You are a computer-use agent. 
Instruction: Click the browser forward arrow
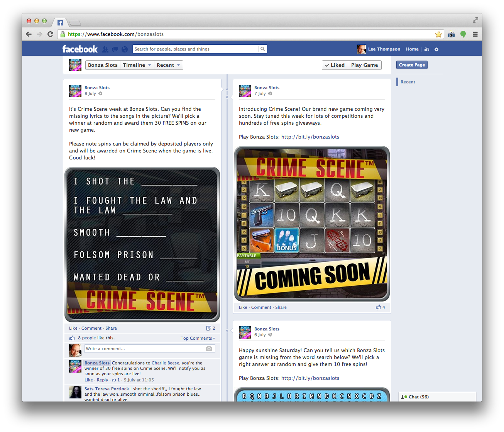click(x=39, y=34)
